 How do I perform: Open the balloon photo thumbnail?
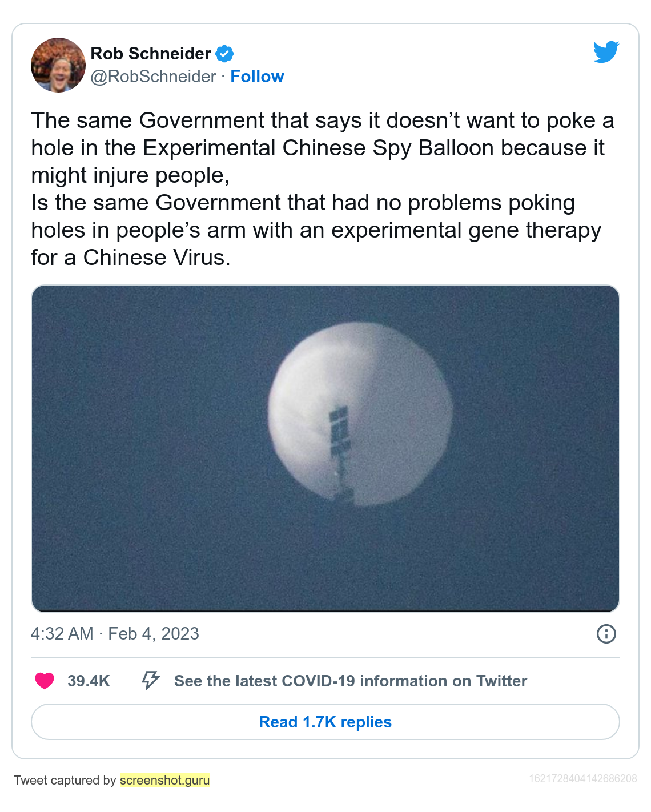click(x=325, y=449)
